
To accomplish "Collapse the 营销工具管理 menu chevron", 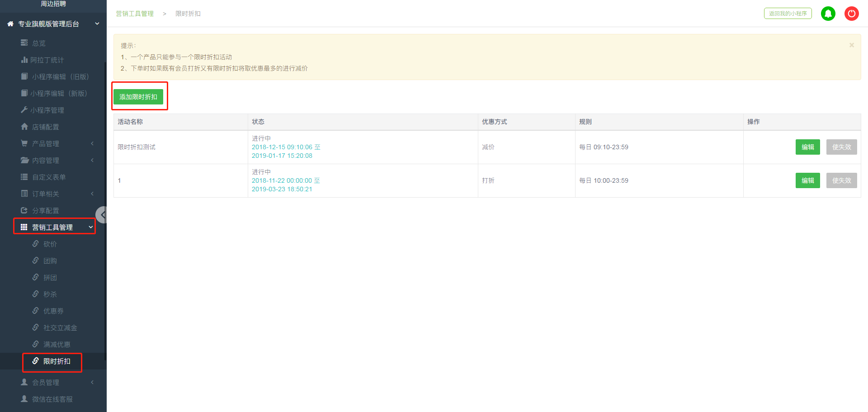I will click(x=90, y=227).
